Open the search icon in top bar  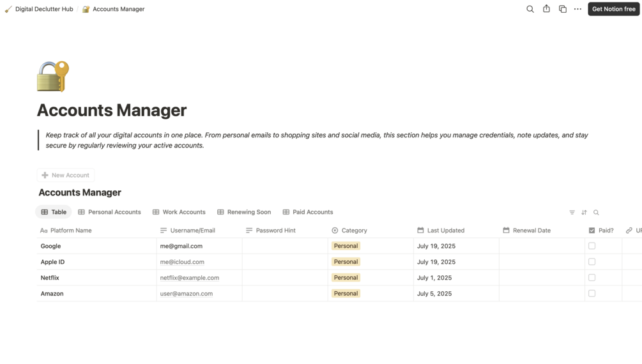point(530,9)
